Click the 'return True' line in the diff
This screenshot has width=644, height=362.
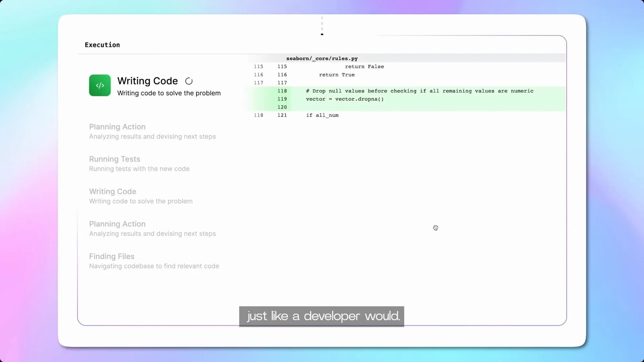tap(336, 74)
